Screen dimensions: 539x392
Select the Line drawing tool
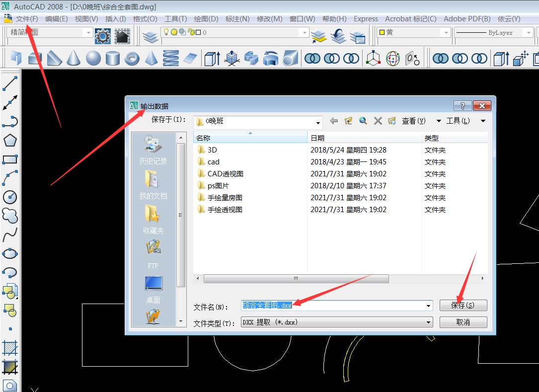[x=10, y=83]
